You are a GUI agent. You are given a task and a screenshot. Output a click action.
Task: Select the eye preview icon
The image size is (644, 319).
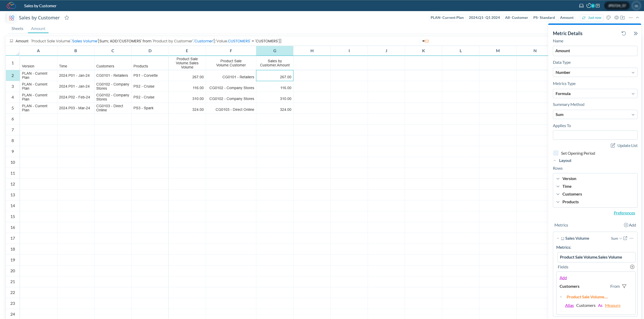pos(617,18)
